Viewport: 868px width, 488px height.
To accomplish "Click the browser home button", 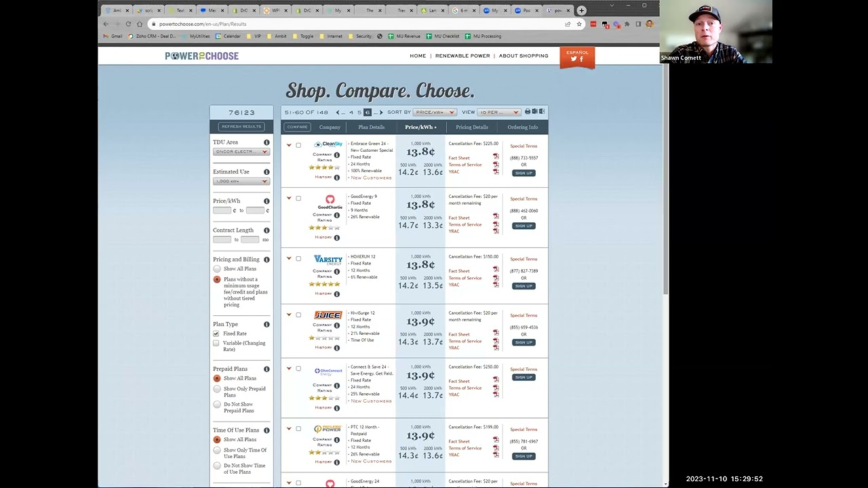I will [x=140, y=24].
